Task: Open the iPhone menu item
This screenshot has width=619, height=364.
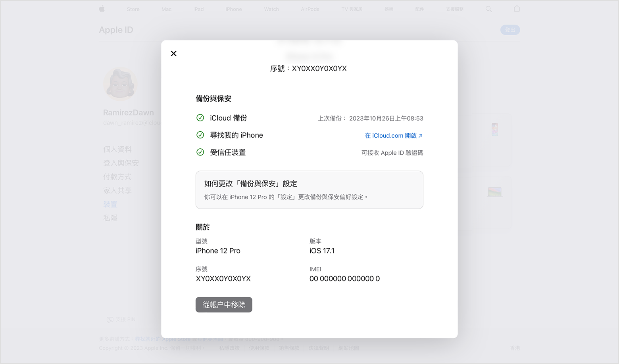Action: pyautogui.click(x=234, y=9)
